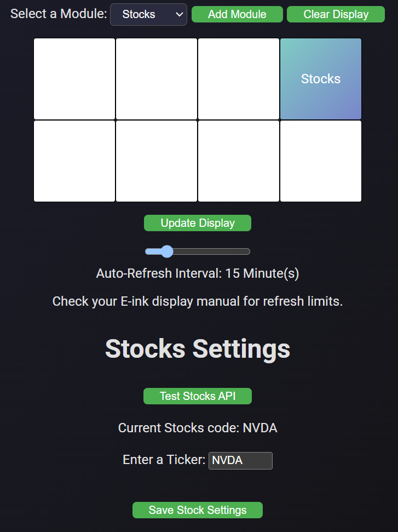Select the third cell in bottom row

coord(239,161)
